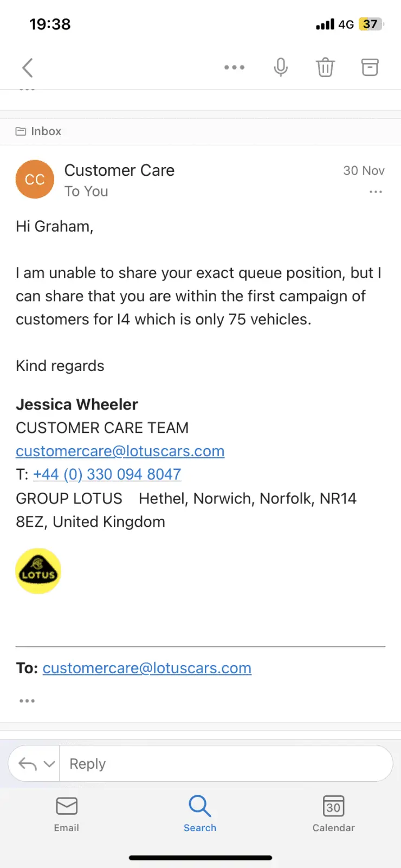Call the +44 (0) 330 094 8047 number

(107, 475)
